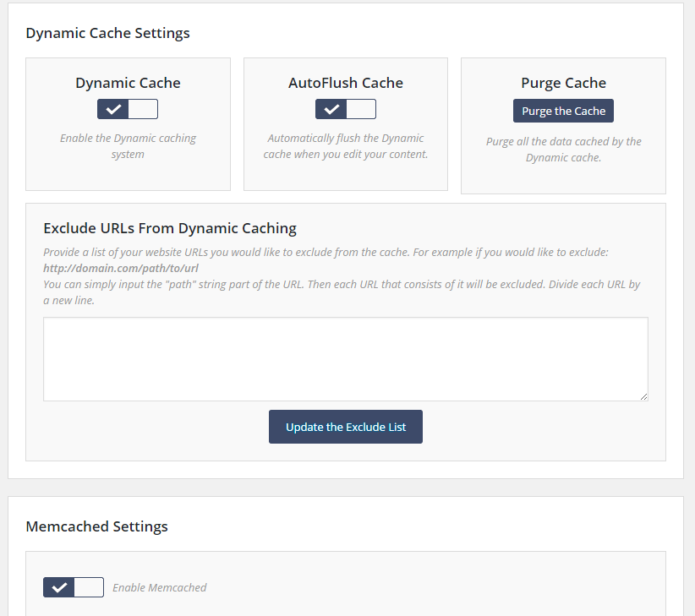This screenshot has width=695, height=616.
Task: Click the white half of Dynamic Cache switch
Action: point(143,109)
